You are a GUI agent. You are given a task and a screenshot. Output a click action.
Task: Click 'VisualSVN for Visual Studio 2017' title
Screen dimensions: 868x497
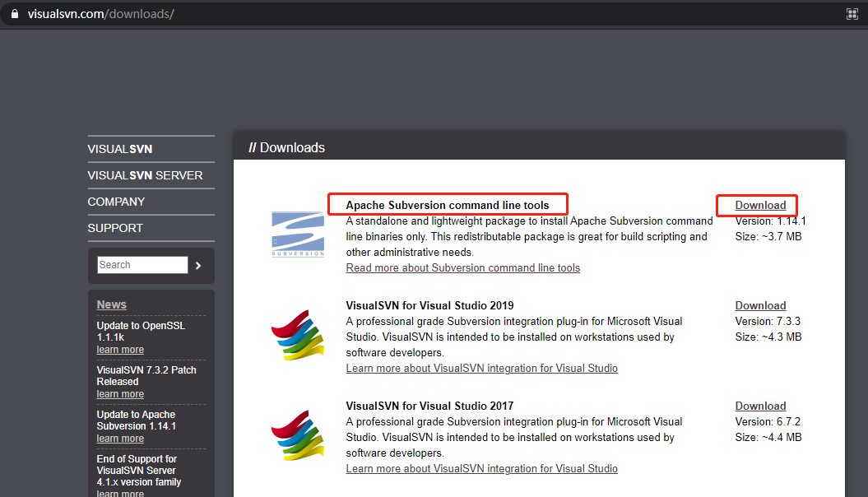coord(429,406)
